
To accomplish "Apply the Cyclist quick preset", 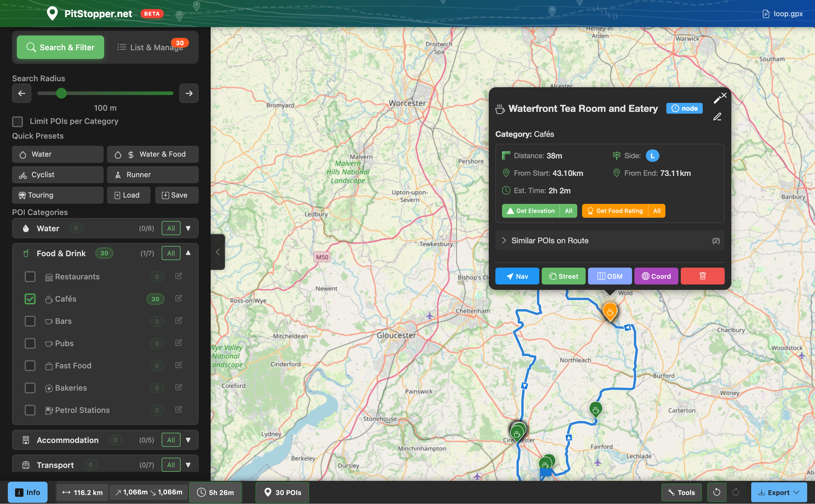I will (57, 175).
